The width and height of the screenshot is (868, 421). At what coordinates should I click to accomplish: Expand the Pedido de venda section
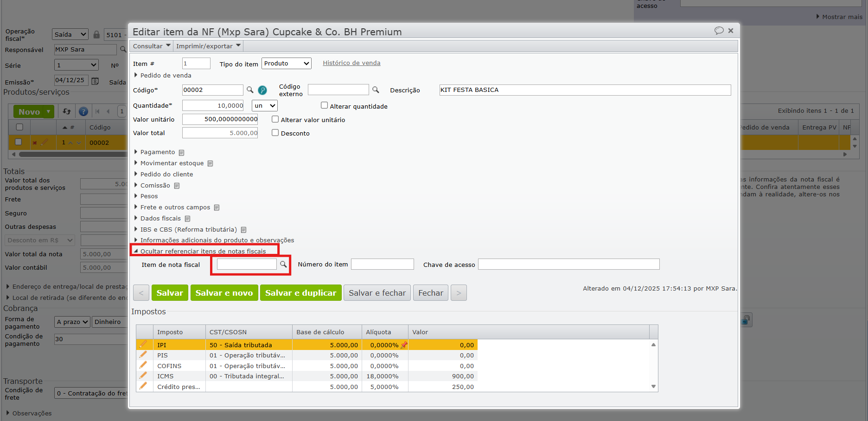[x=162, y=75]
